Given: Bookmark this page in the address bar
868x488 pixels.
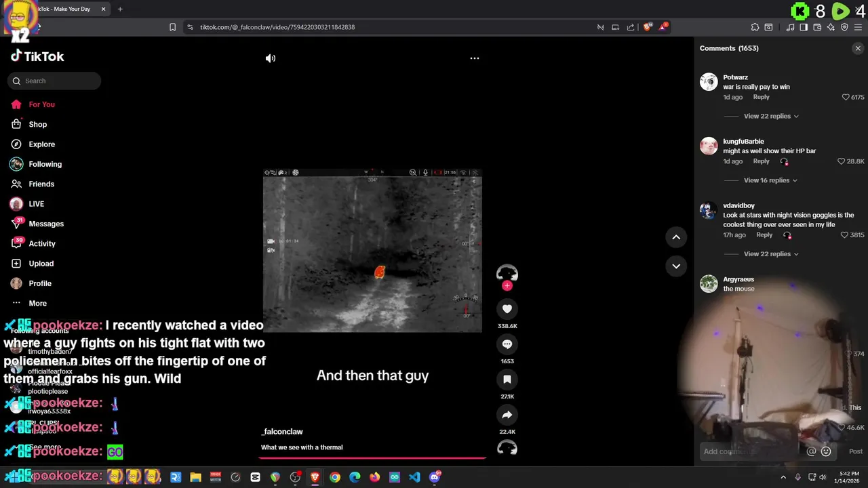Looking at the screenshot, I should click(x=172, y=27).
